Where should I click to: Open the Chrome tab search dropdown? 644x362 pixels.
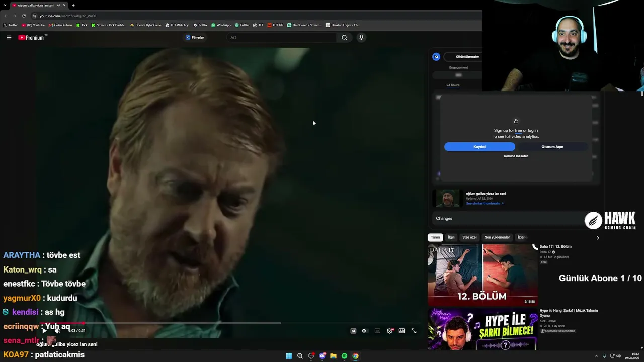pyautogui.click(x=6, y=5)
